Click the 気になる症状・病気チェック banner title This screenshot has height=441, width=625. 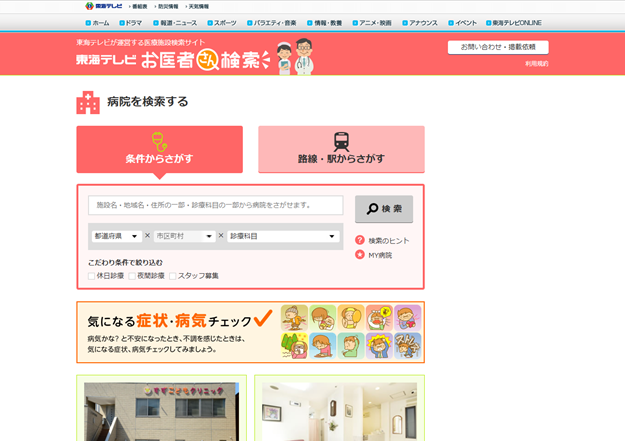170,321
